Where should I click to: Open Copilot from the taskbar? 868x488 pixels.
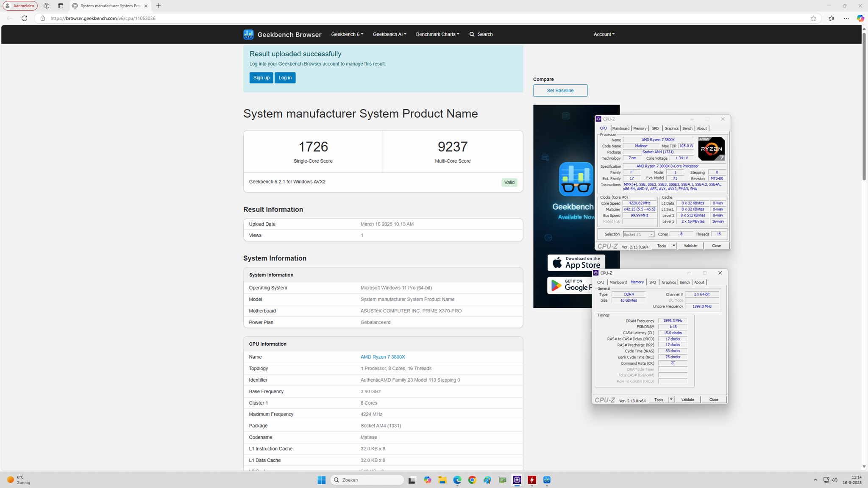point(427,480)
